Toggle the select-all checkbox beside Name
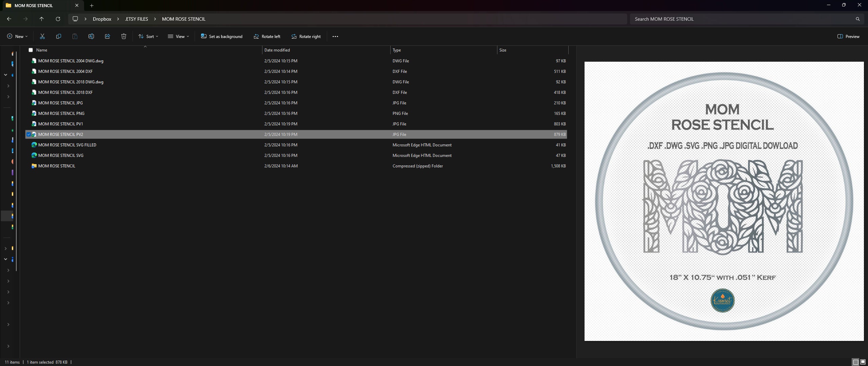 point(31,50)
